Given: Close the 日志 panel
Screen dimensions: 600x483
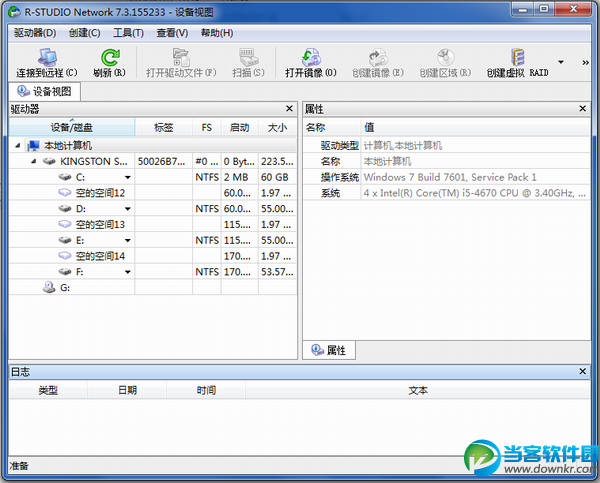Looking at the screenshot, I should coord(582,371).
